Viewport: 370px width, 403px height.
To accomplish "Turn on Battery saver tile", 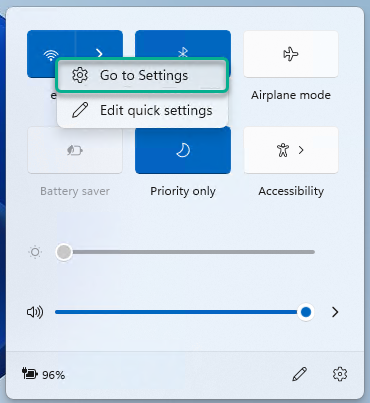I will (75, 150).
